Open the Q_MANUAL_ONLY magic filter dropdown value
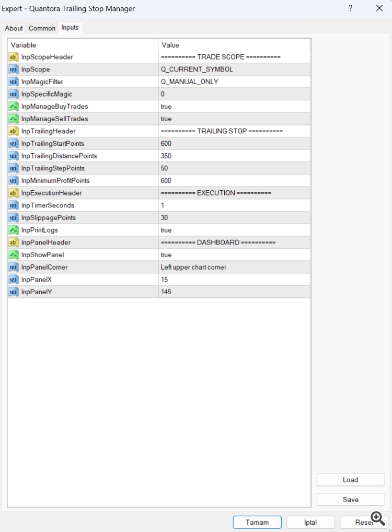 (235, 82)
